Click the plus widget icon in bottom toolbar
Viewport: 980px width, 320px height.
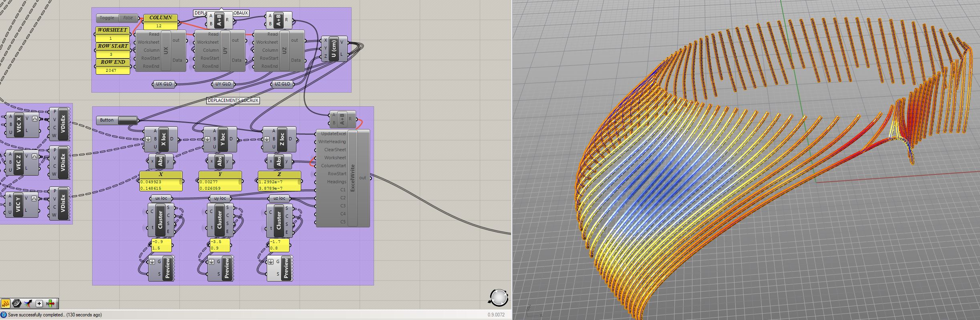[39, 304]
